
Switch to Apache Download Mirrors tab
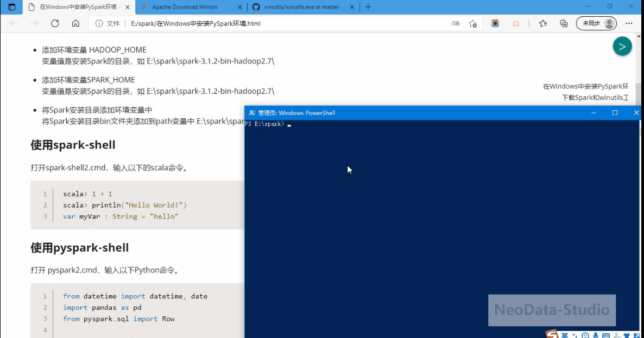pos(185,7)
